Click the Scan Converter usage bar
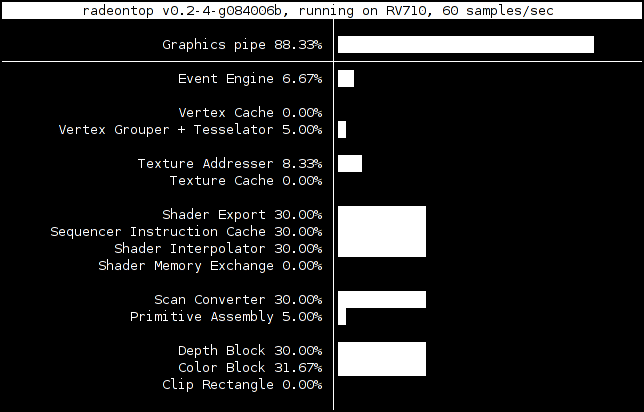Screen dimensions: 644x412 pos(382,299)
